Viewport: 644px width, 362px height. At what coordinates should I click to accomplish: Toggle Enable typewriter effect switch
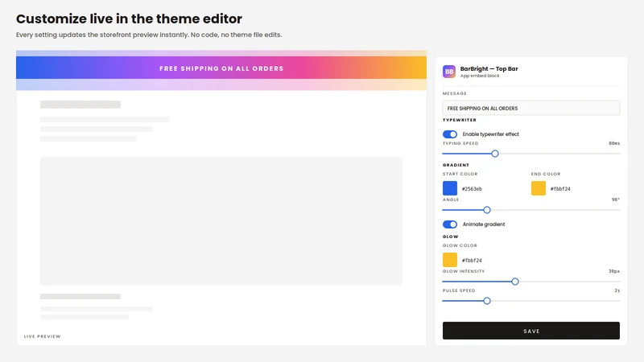tap(450, 134)
